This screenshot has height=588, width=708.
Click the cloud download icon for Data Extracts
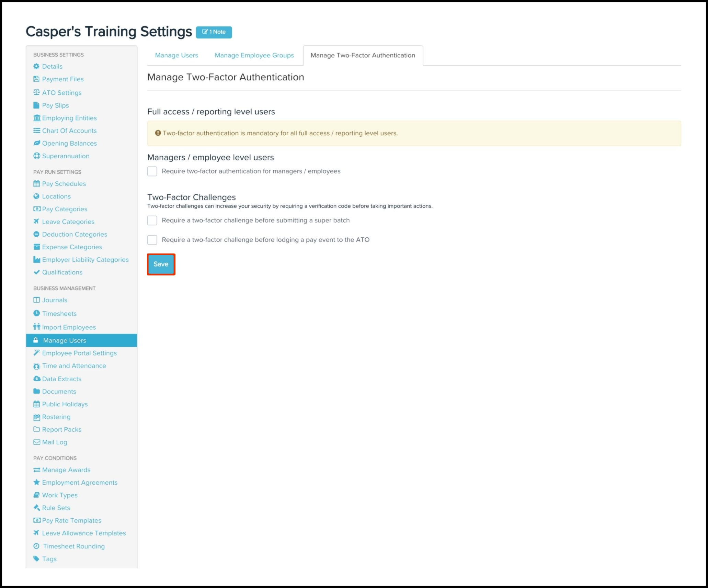37,378
